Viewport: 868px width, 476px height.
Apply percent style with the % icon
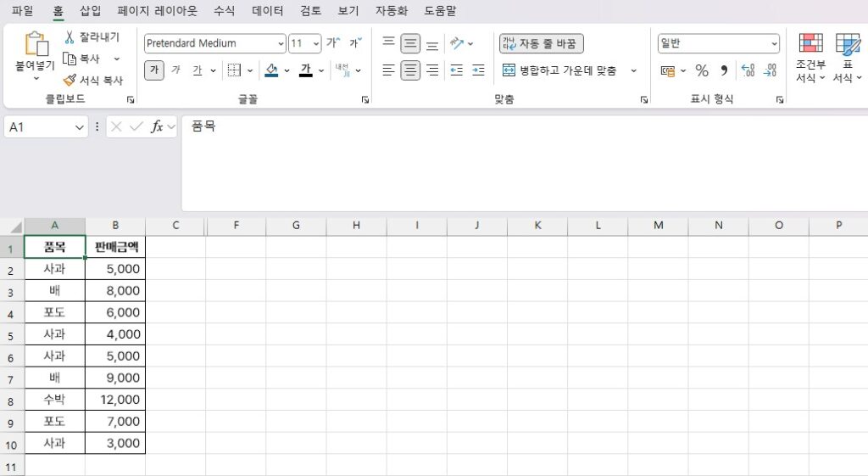click(x=702, y=70)
